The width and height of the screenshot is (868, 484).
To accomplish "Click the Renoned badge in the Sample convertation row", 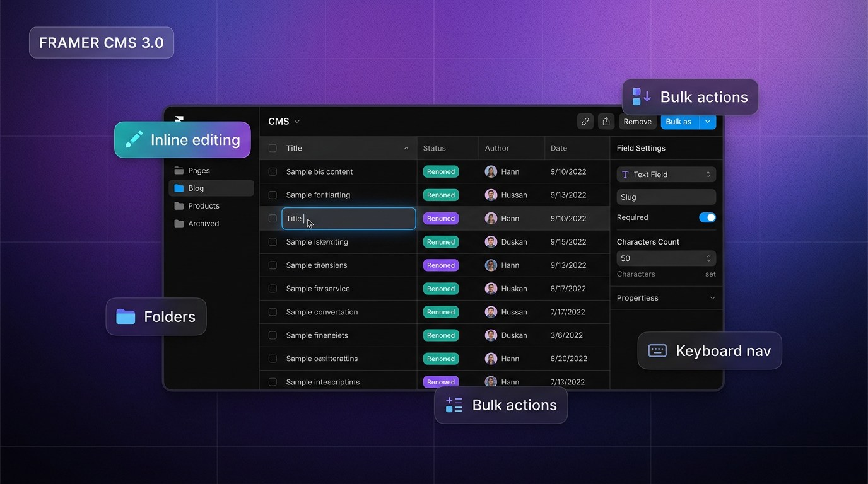I will 441,312.
